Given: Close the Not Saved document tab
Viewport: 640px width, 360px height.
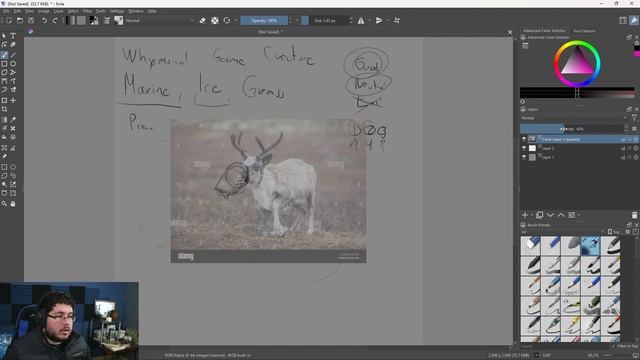Looking at the screenshot, I should (x=509, y=32).
